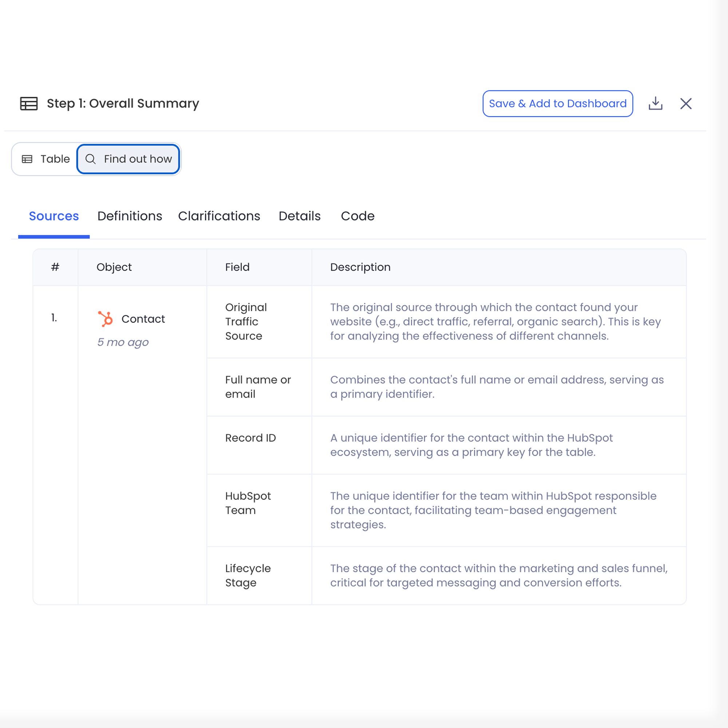The height and width of the screenshot is (728, 728).
Task: Click the Lifecycle Stage field
Action: click(x=248, y=575)
